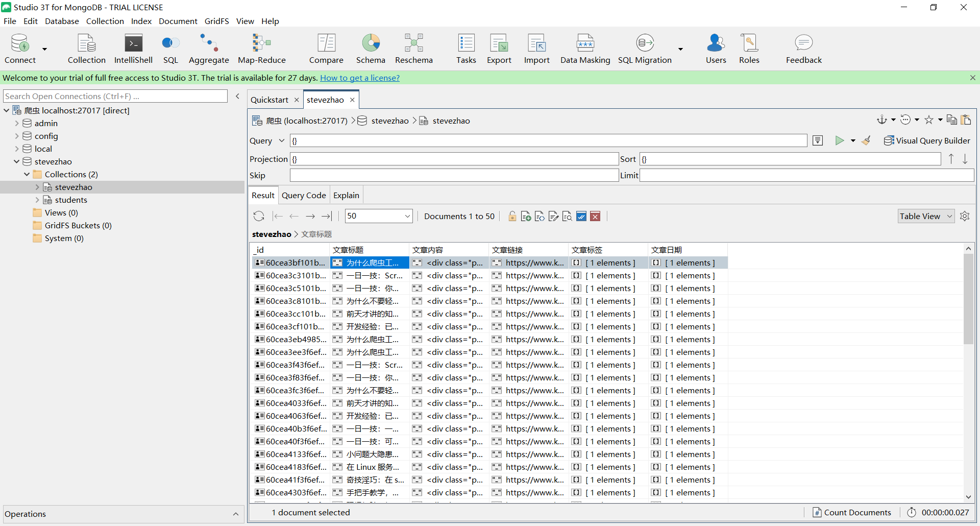Open the Roles manager
Viewport: 980px width, 526px height.
tap(749, 49)
